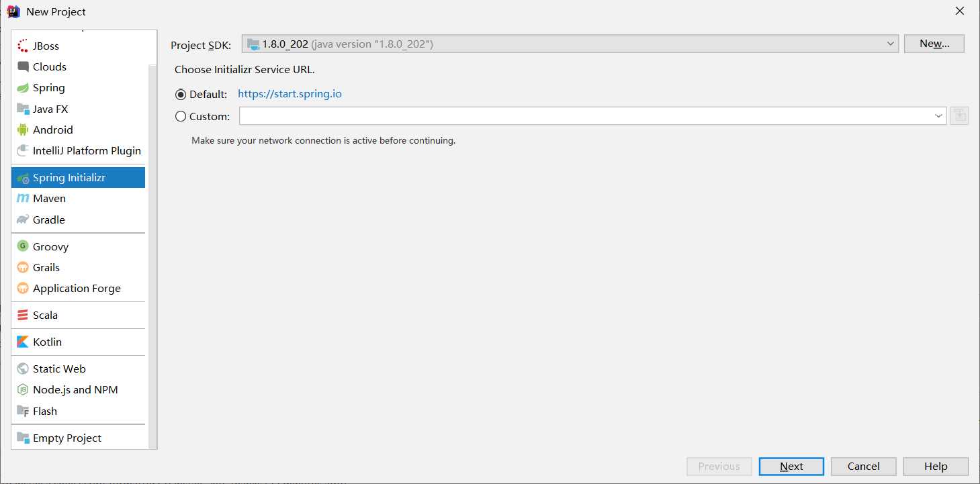Click the Spring Initializr icon
Screen dimensions: 980x484
[23, 178]
